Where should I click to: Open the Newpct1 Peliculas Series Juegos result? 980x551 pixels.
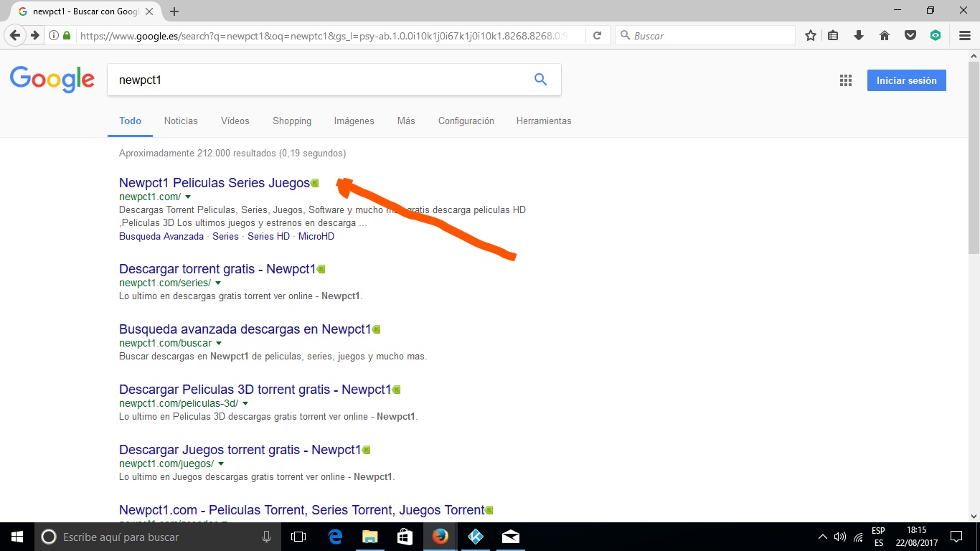pos(215,183)
